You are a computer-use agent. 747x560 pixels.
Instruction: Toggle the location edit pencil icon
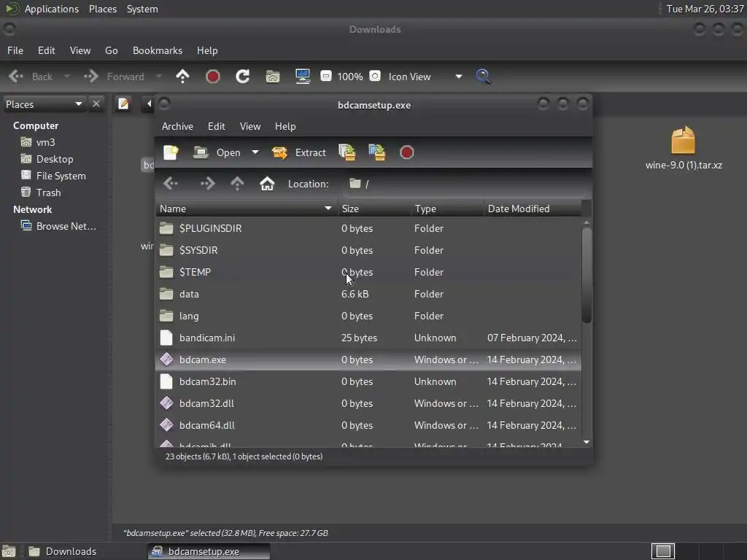click(123, 104)
